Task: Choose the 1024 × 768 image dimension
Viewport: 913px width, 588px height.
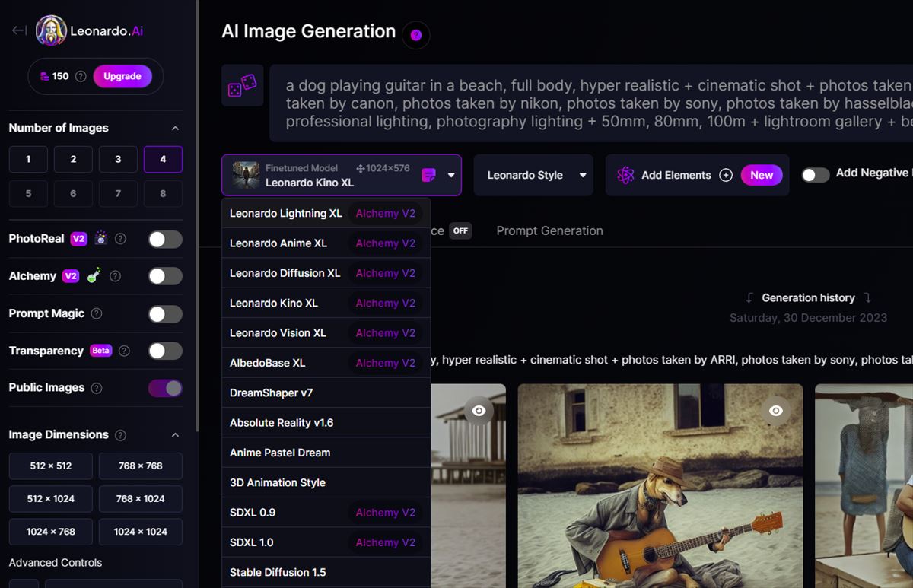Action: pyautogui.click(x=51, y=532)
